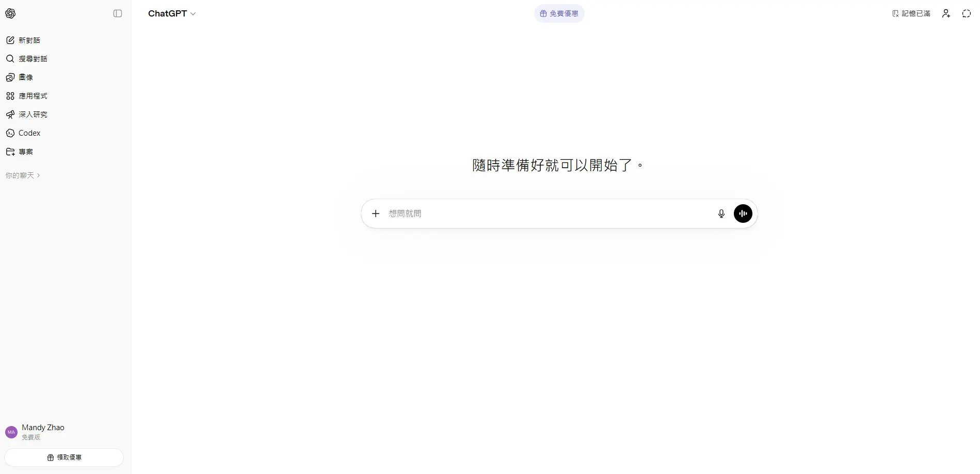Click inside the 想問就問 input field
Image resolution: width=980 pixels, height=474 pixels.
[x=516, y=213]
